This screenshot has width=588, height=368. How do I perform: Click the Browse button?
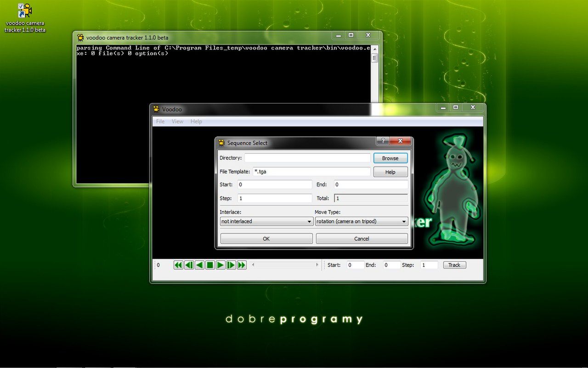pyautogui.click(x=390, y=158)
